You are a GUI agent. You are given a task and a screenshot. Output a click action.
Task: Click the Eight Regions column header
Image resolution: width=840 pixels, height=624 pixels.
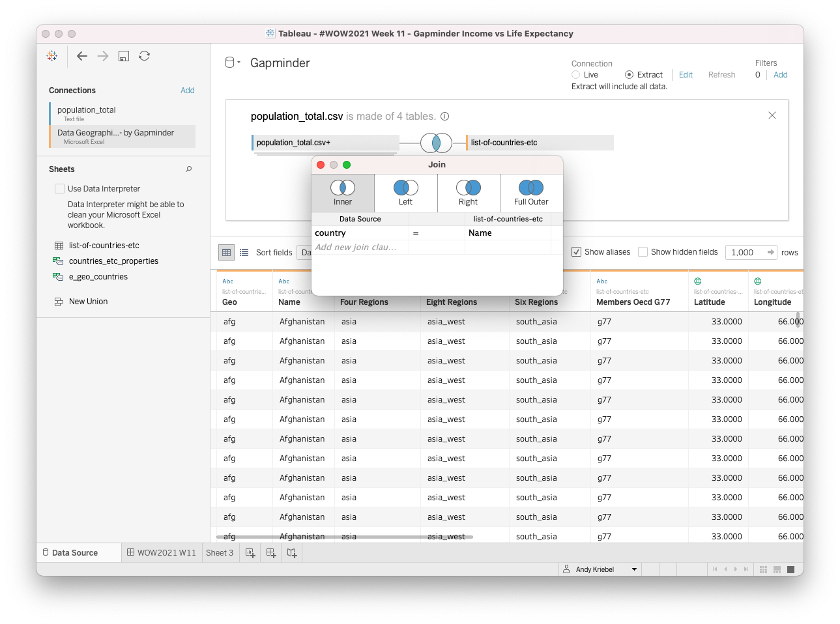coord(452,302)
